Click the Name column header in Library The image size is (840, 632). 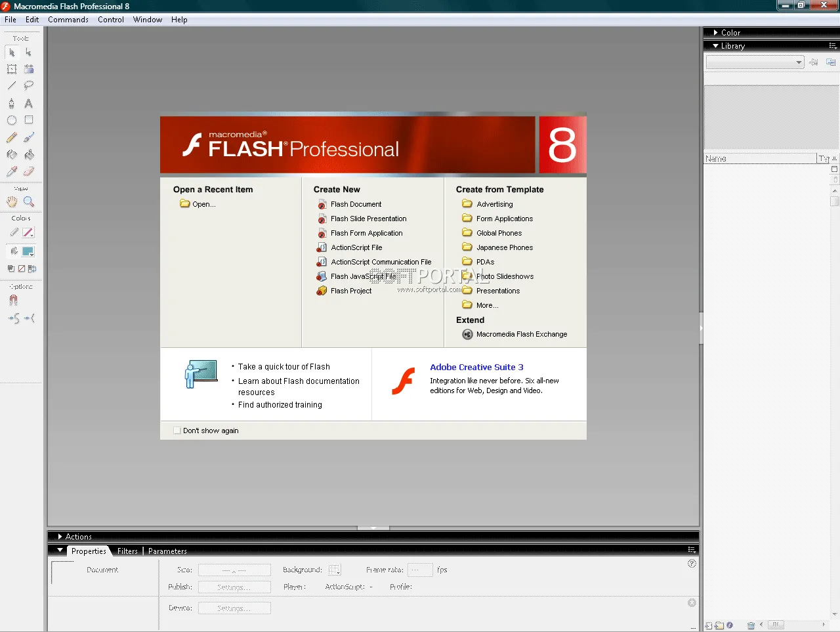click(x=761, y=159)
